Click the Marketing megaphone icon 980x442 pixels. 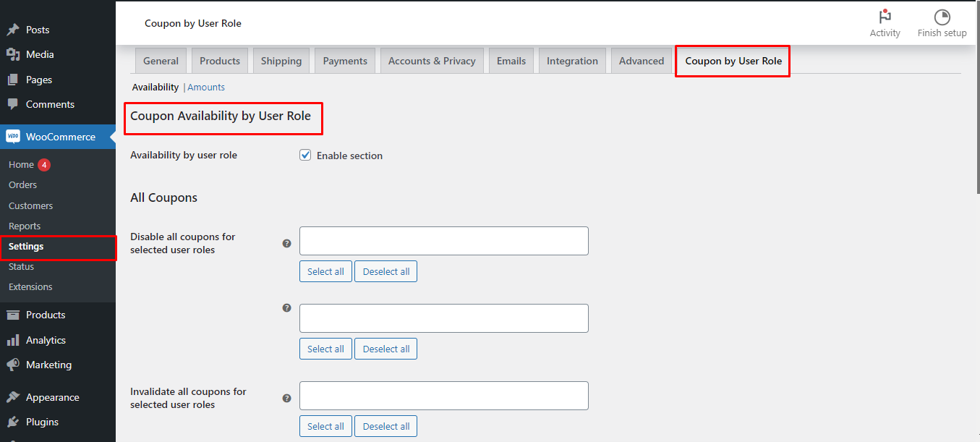click(13, 365)
